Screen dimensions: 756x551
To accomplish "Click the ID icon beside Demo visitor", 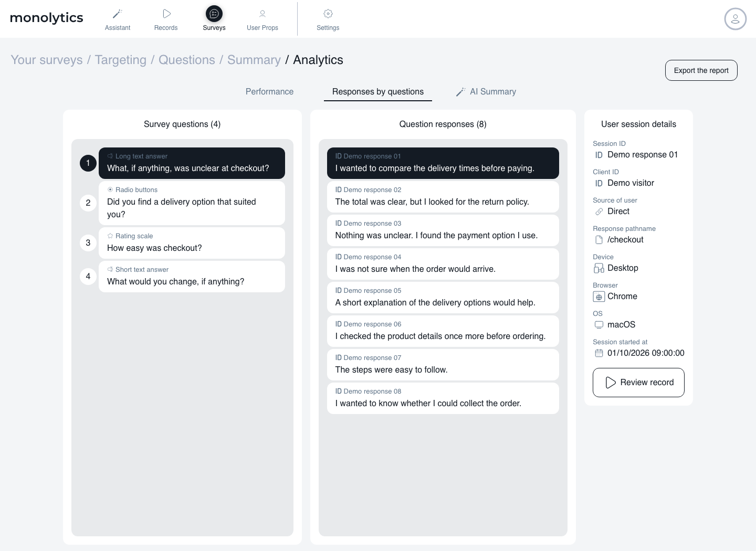I will pyautogui.click(x=599, y=183).
